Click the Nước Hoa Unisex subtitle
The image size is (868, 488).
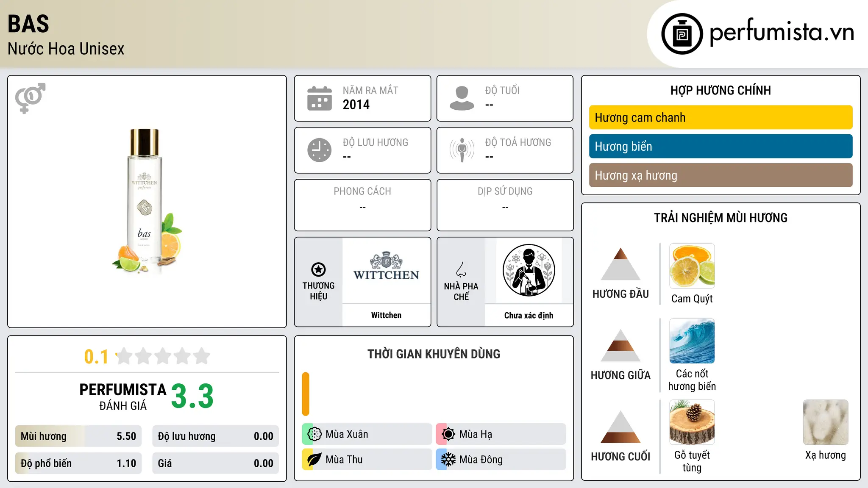[66, 49]
